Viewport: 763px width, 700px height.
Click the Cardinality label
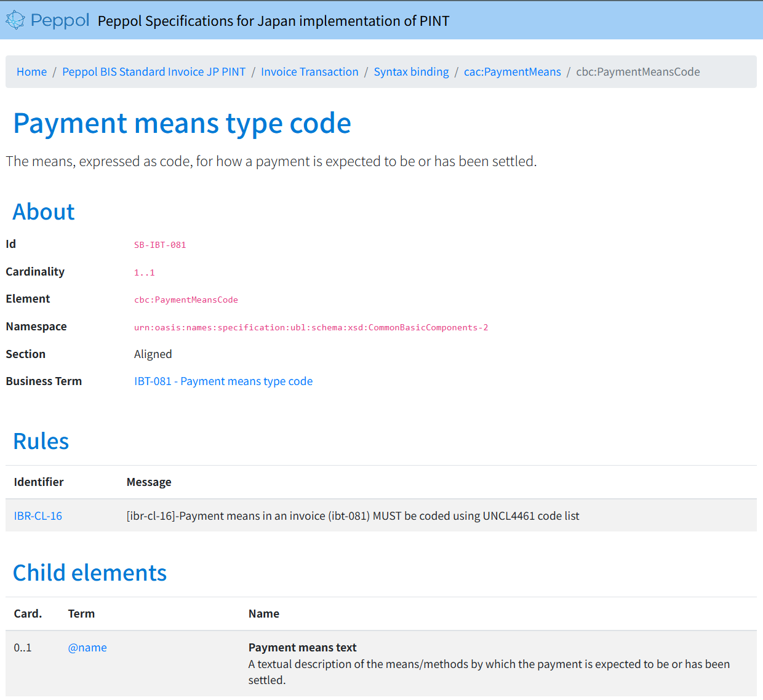[35, 272]
